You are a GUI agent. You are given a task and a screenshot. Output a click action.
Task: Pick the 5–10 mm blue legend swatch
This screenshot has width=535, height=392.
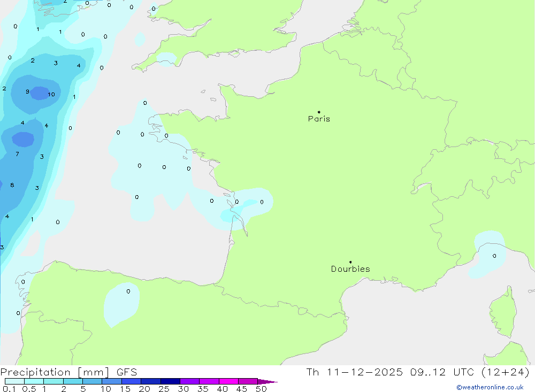(x=92, y=381)
